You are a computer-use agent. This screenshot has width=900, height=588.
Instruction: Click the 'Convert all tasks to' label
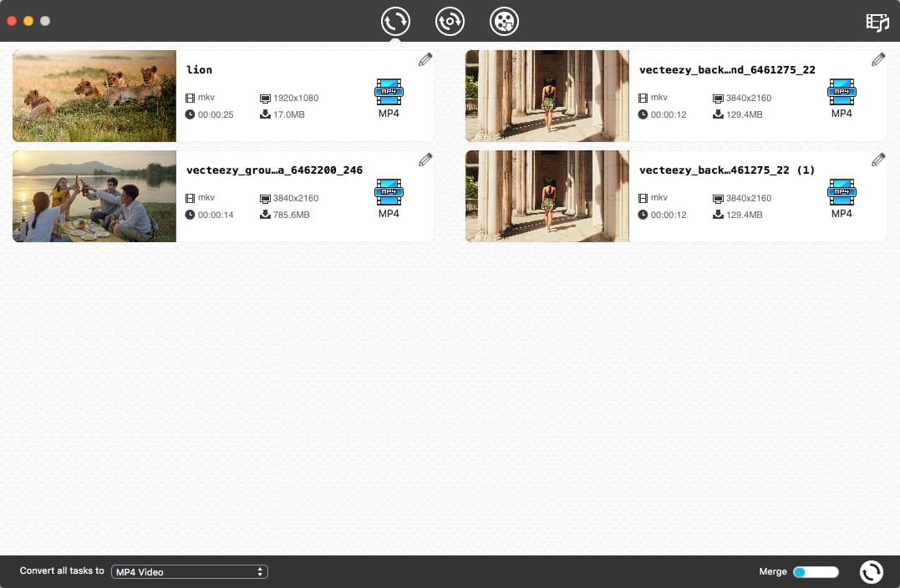(62, 570)
